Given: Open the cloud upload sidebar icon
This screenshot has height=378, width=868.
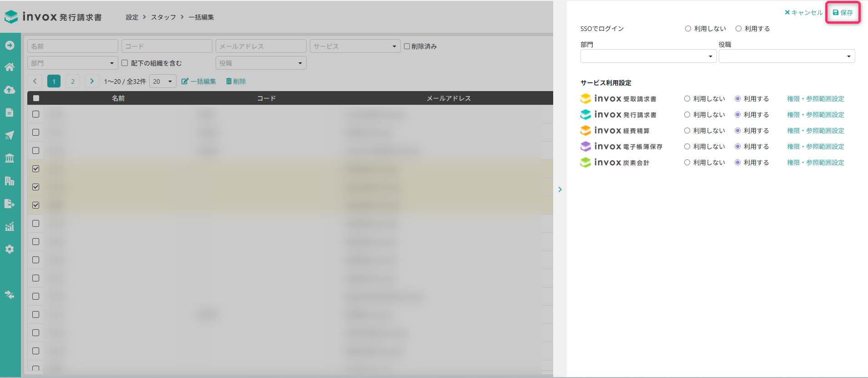Looking at the screenshot, I should click(x=10, y=90).
